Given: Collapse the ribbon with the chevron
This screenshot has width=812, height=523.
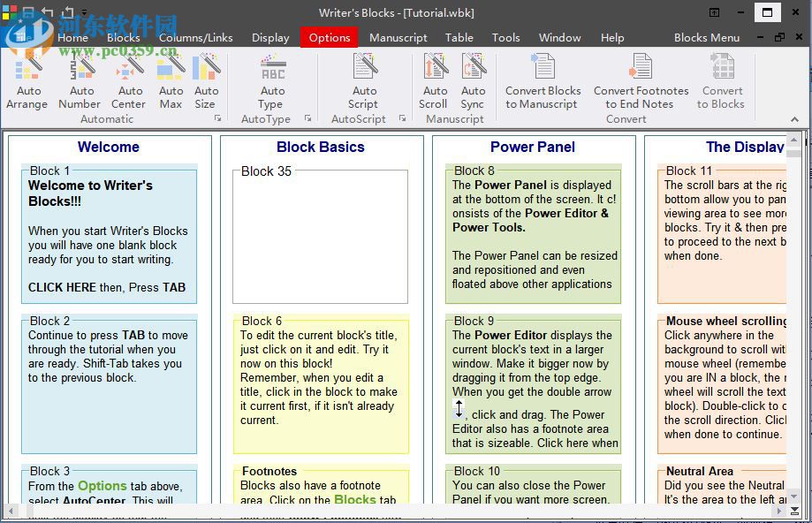Looking at the screenshot, I should coord(794,118).
